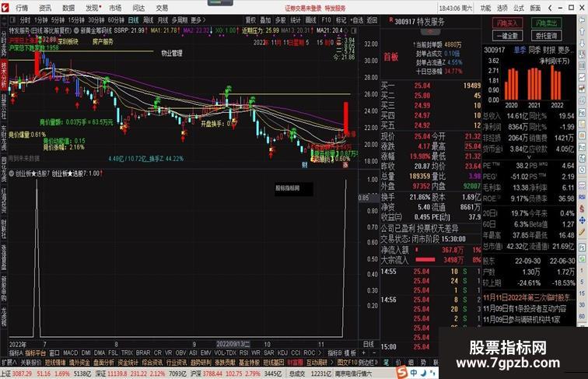
Task: Switch to the 单季 finance tab
Action: [520, 50]
